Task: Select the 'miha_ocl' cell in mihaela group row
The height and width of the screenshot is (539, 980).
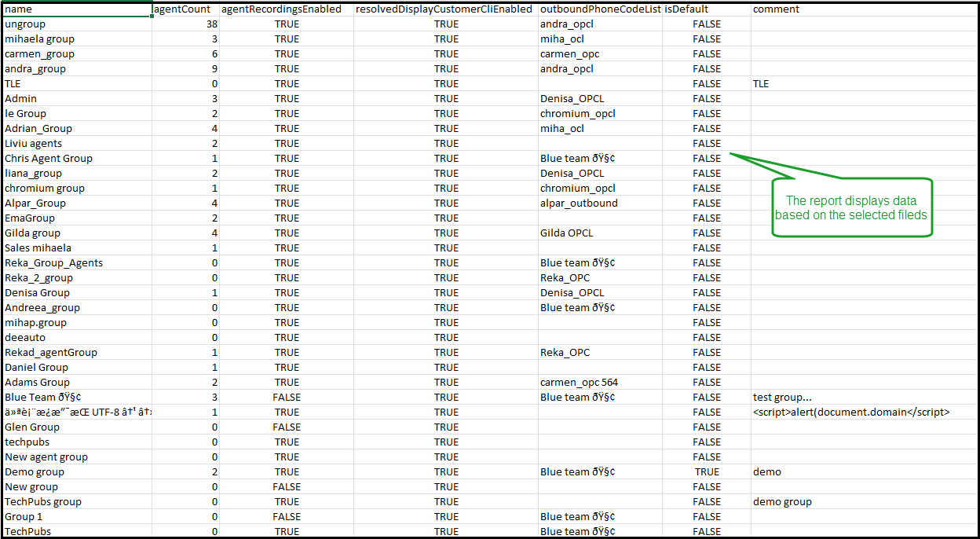Action: click(600, 39)
